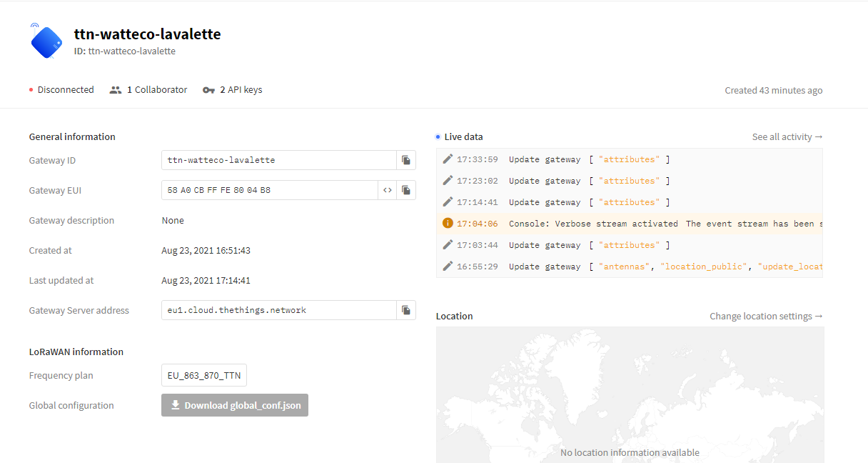Select the Gateway ID field value

279,160
